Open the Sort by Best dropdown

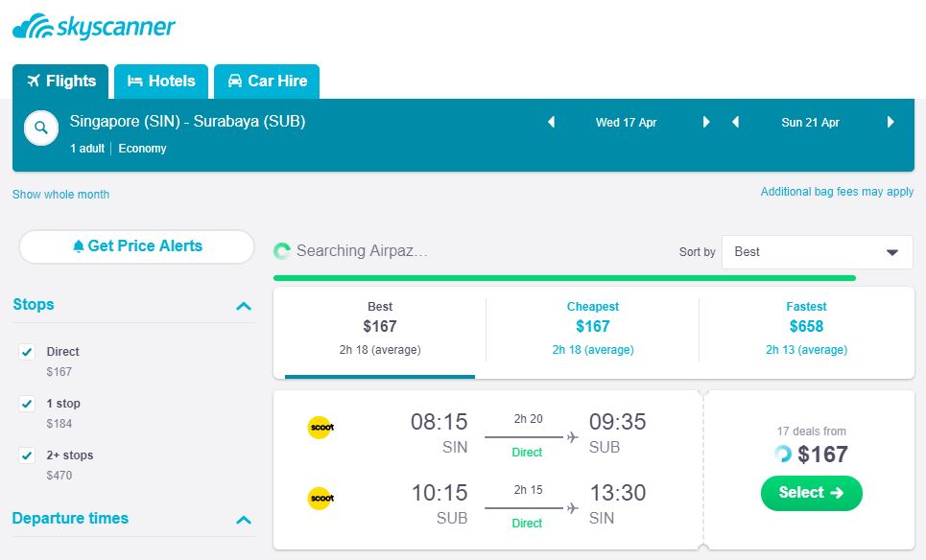(x=817, y=252)
